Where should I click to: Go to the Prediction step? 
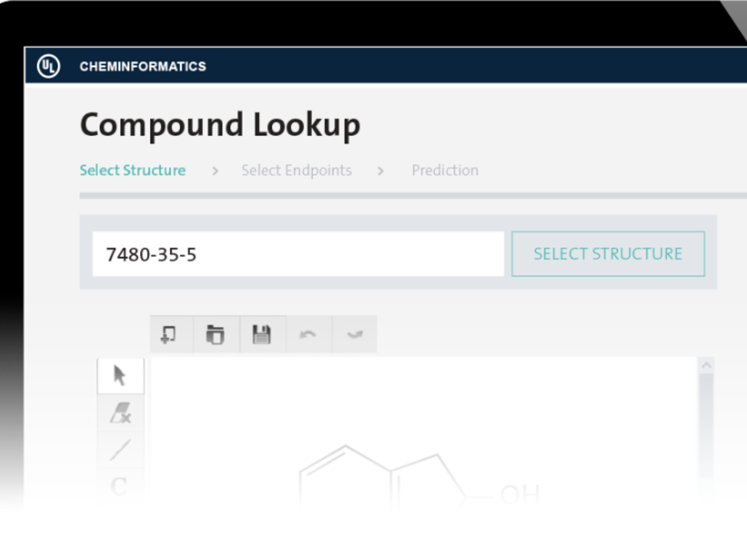pyautogui.click(x=445, y=170)
